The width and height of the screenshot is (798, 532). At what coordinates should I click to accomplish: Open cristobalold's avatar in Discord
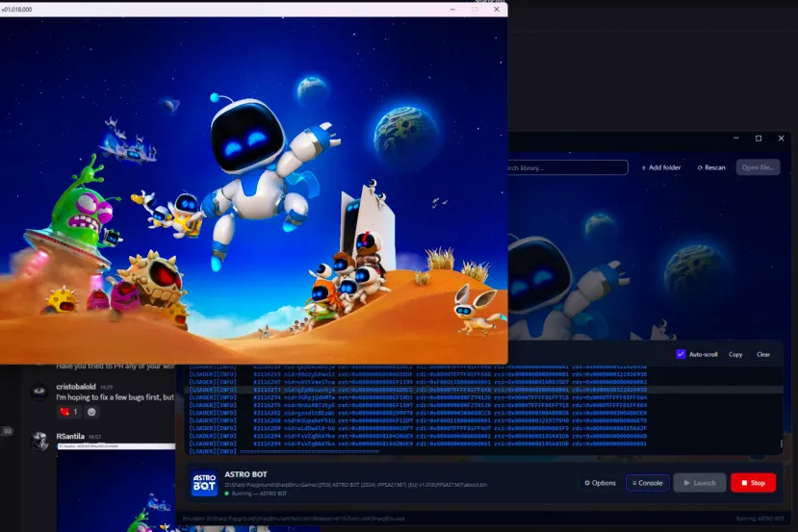tap(39, 392)
